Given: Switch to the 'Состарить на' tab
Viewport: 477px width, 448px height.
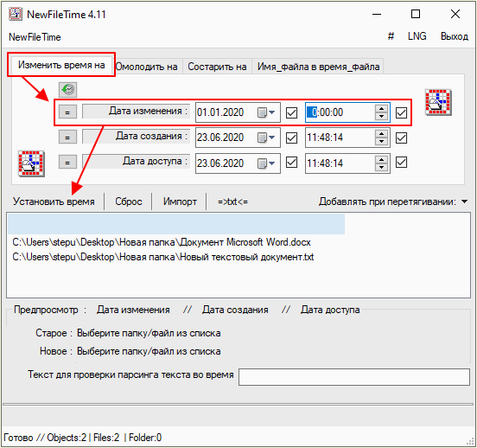Looking at the screenshot, I should (217, 67).
